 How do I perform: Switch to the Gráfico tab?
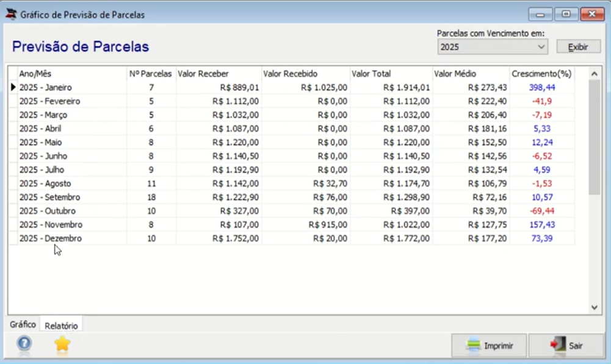click(x=23, y=324)
